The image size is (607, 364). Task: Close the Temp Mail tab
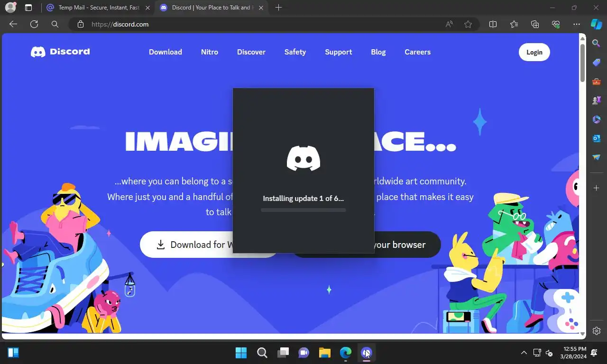click(x=147, y=8)
